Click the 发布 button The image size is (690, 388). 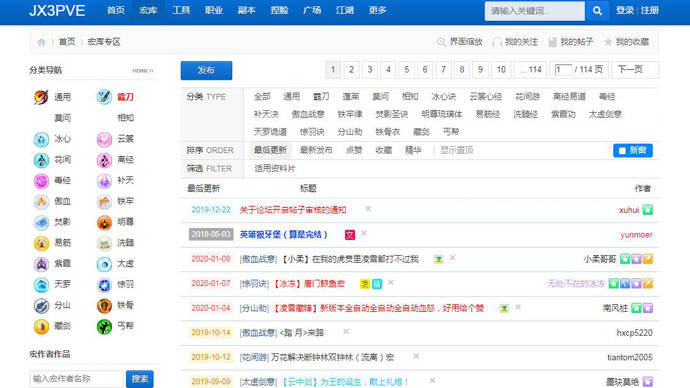point(206,70)
